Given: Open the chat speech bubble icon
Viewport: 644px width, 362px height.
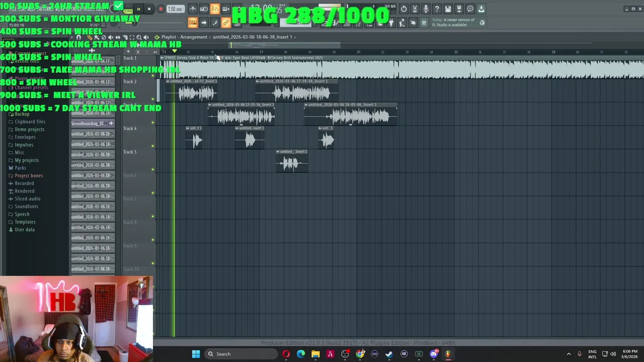Looking at the screenshot, I should pos(470,9).
